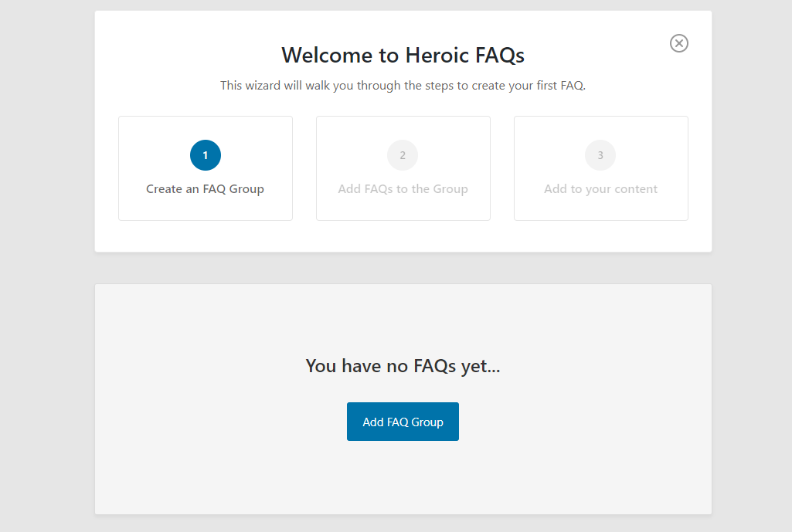This screenshot has width=792, height=532.
Task: Select the "Add to your content" step label
Action: point(600,189)
